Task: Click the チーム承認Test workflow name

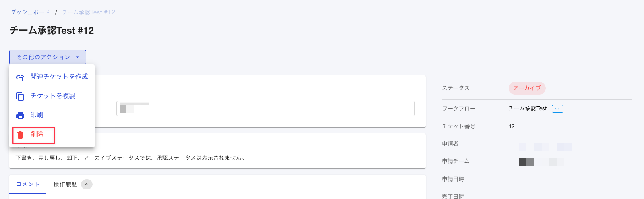Action: click(x=528, y=108)
